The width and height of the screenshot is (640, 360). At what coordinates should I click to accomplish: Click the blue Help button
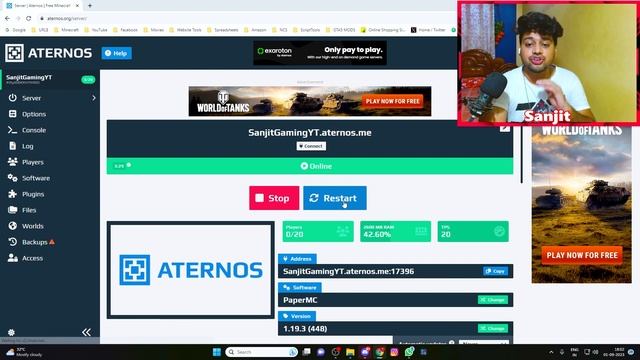(116, 53)
